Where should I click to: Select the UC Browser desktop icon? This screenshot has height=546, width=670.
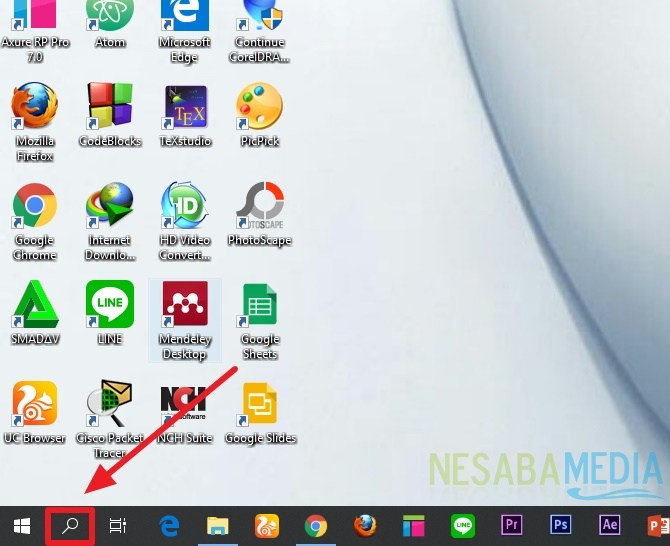(35, 413)
